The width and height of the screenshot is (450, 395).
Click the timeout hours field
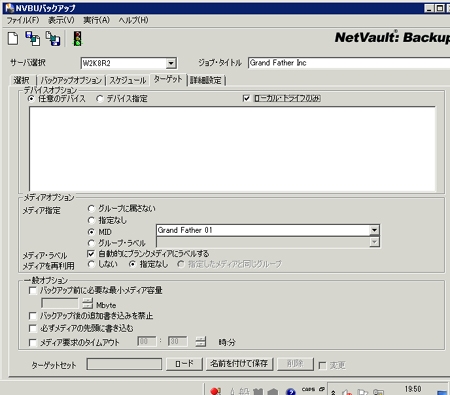[x=146, y=341]
